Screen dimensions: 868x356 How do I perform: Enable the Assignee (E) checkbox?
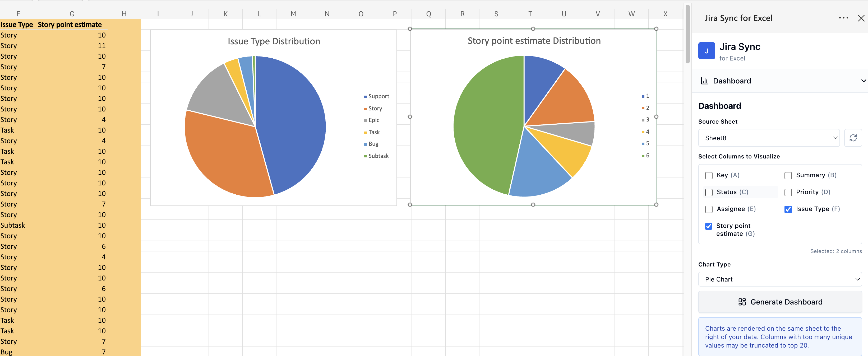(x=709, y=209)
